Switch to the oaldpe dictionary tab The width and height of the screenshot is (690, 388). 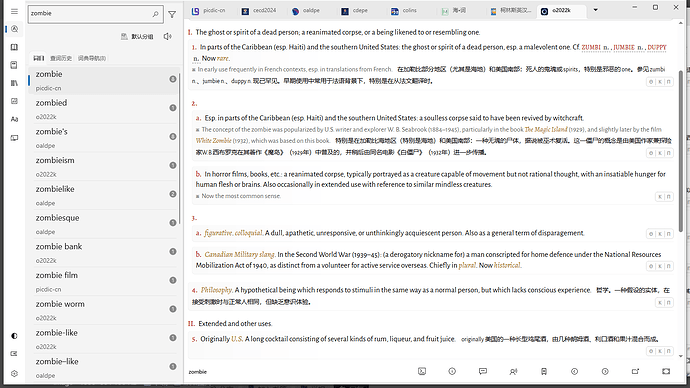306,11
